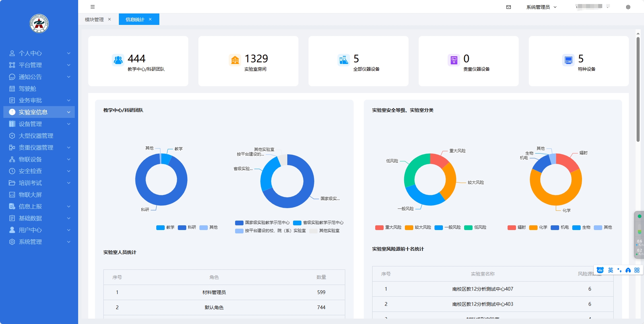Open 物联大屏 menu item
This screenshot has width=644, height=324.
pos(39,195)
